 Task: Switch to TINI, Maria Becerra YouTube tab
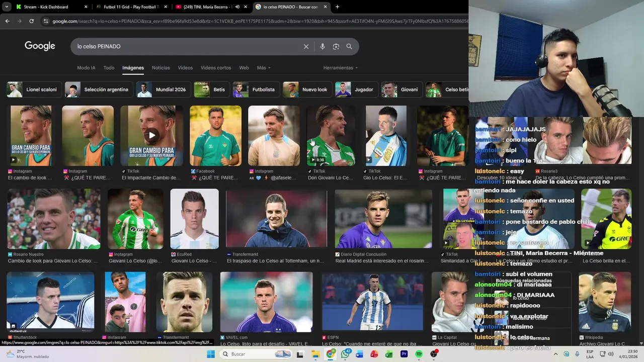click(211, 7)
